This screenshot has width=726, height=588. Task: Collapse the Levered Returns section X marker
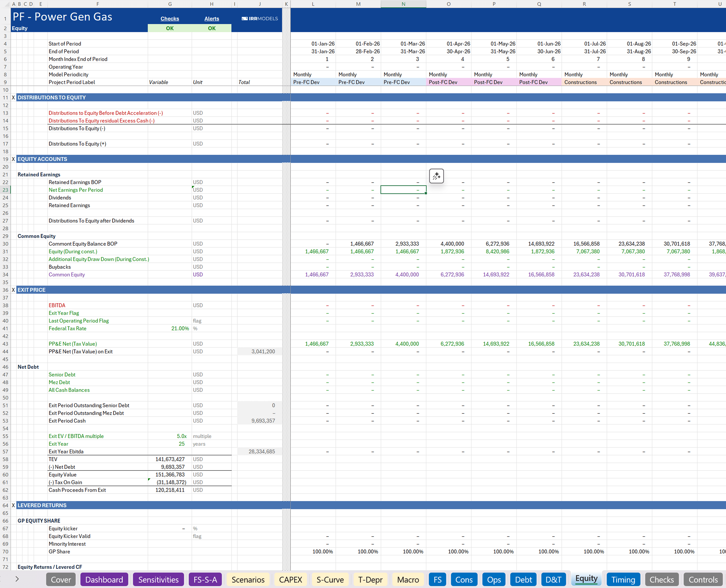[13, 505]
